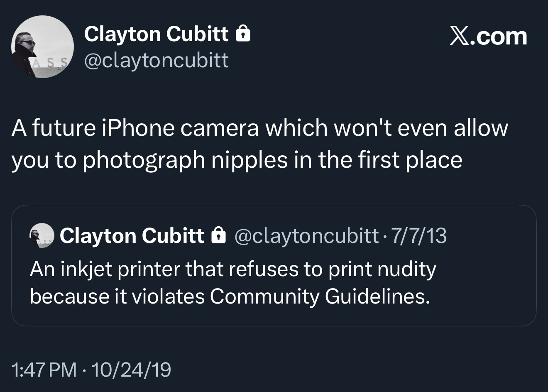548x392 pixels.
Task: Click the lock icon inside the quoted tweet
Action: point(218,236)
